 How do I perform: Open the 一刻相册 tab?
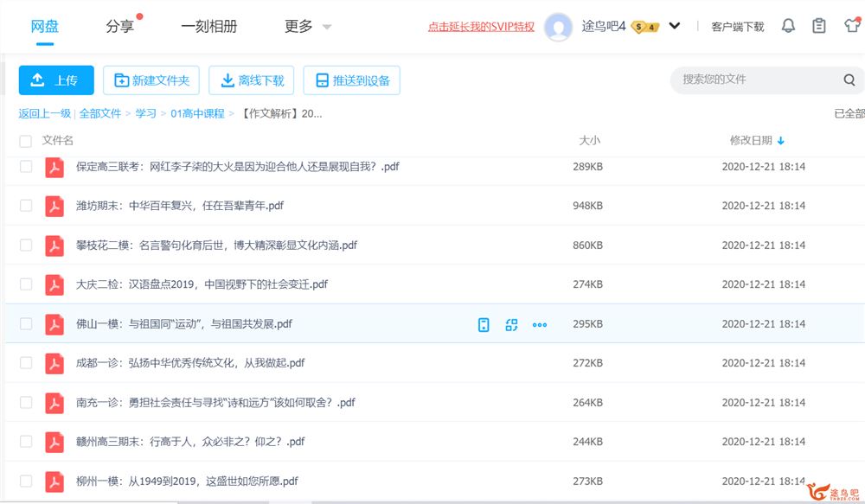click(209, 26)
